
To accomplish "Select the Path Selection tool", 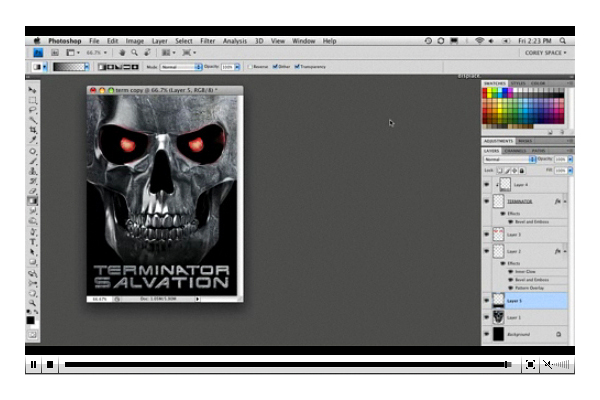I will 33,252.
